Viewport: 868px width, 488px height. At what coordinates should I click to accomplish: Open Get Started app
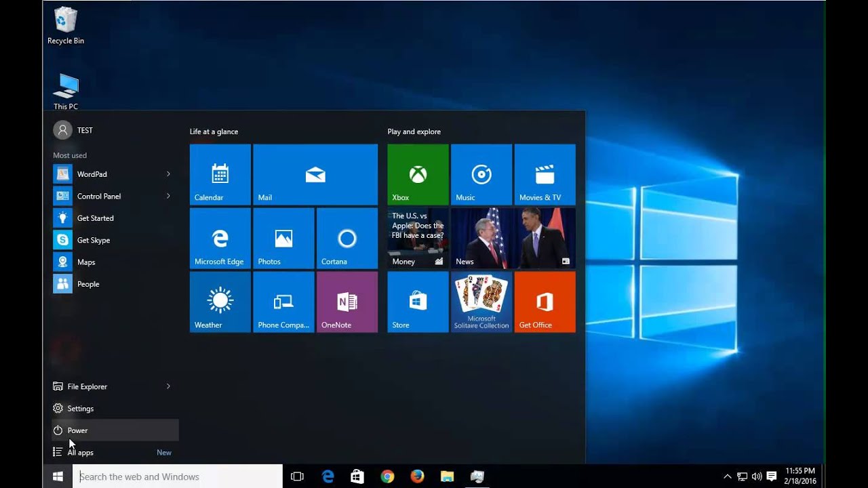(x=115, y=218)
